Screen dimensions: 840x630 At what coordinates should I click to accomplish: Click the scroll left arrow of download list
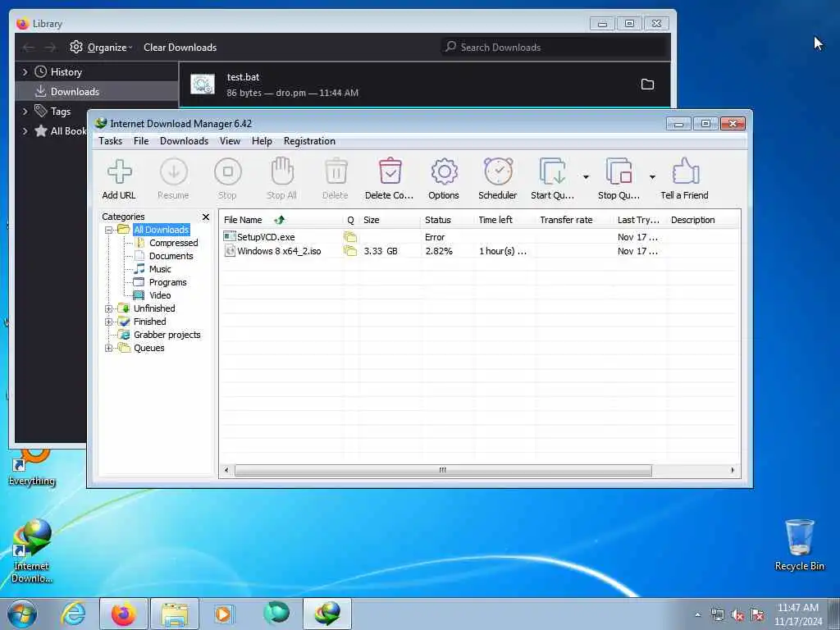(x=226, y=470)
